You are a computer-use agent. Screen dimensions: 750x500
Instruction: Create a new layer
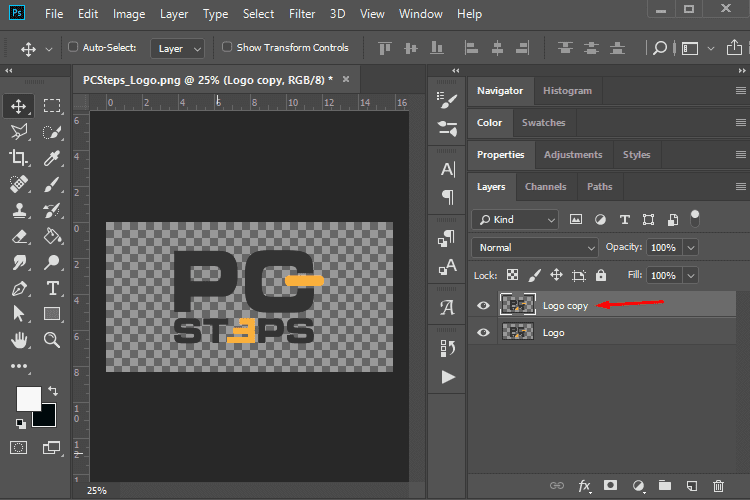tap(692, 486)
